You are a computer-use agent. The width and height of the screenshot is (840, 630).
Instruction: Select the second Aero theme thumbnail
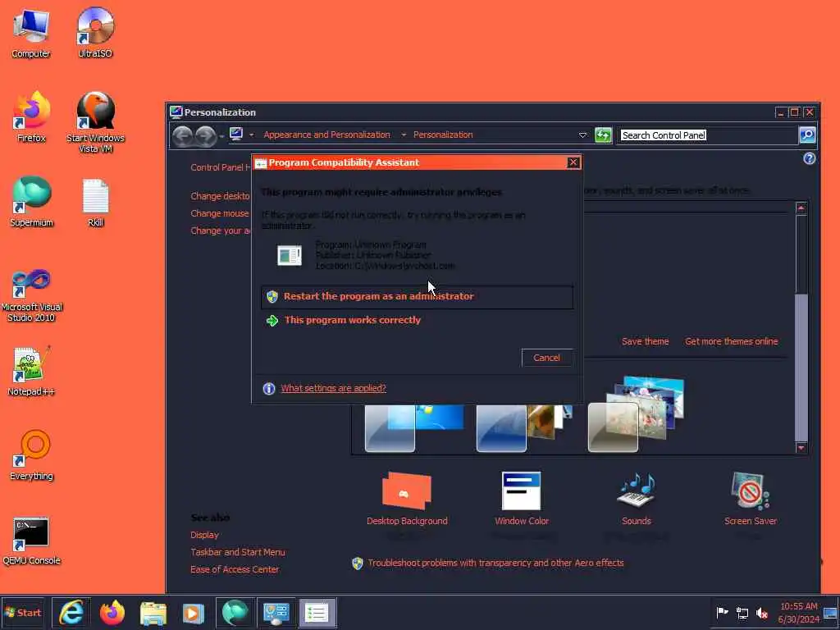(x=524, y=428)
